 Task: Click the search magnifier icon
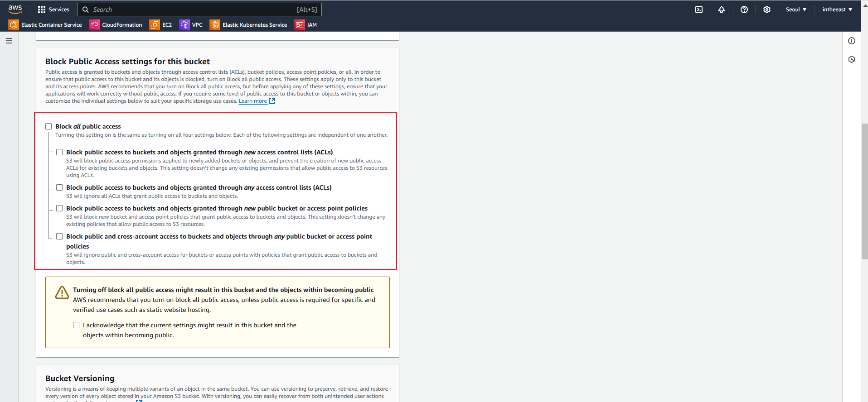(x=85, y=10)
